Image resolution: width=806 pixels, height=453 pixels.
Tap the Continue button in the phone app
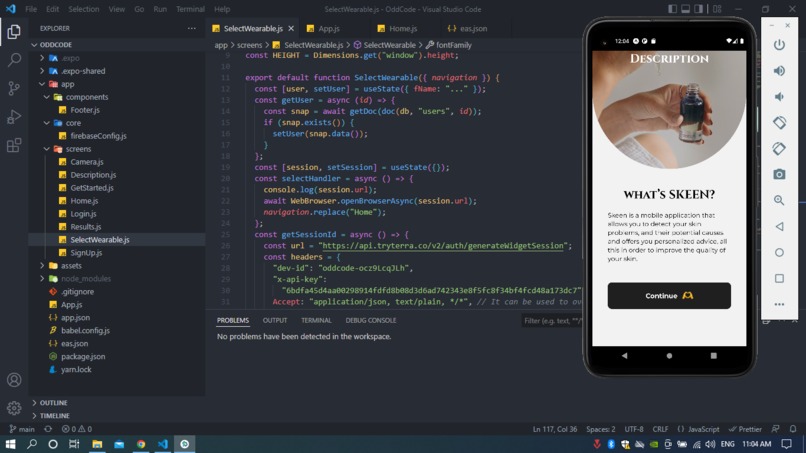[669, 296]
